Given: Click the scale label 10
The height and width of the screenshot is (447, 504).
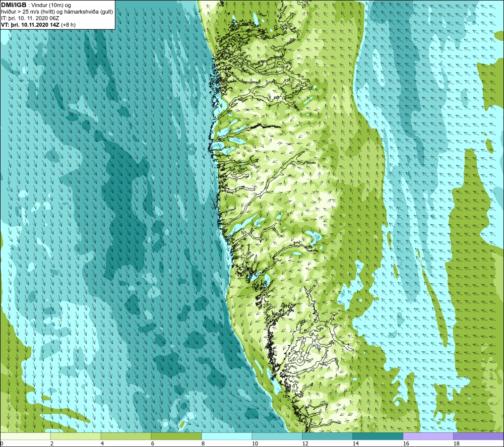Looking at the screenshot, I should coord(255,443).
